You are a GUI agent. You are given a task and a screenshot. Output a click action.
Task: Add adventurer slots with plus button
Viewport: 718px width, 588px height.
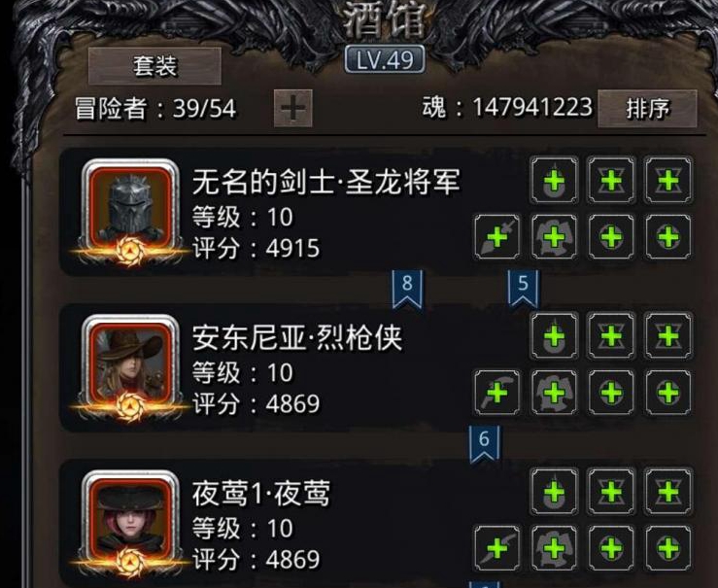pos(293,108)
